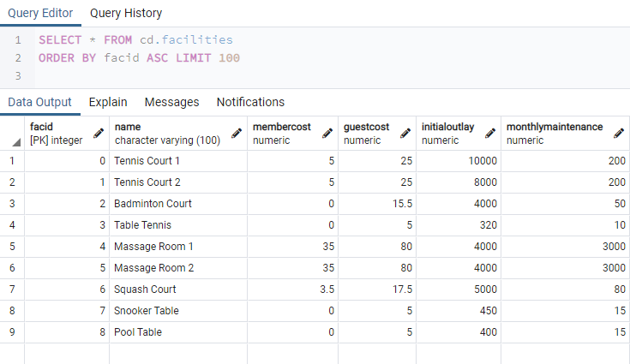
Task: Open the Explain tab
Action: 108,102
